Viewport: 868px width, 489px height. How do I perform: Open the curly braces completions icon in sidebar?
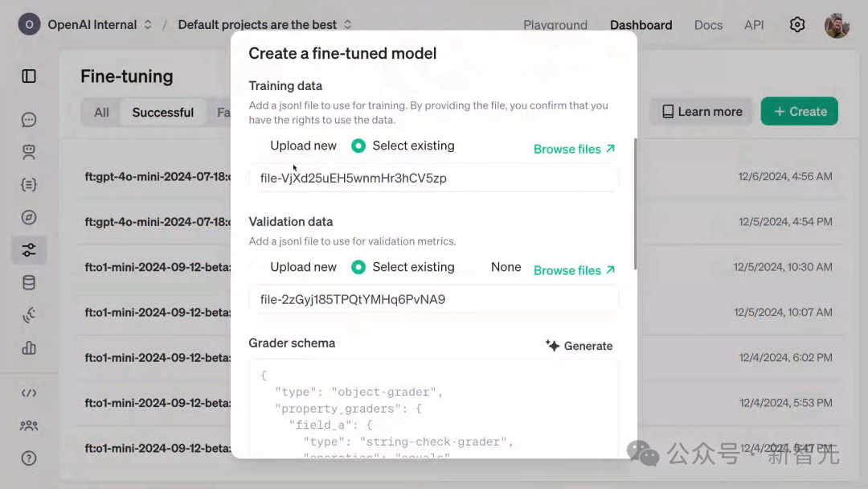[x=29, y=184]
